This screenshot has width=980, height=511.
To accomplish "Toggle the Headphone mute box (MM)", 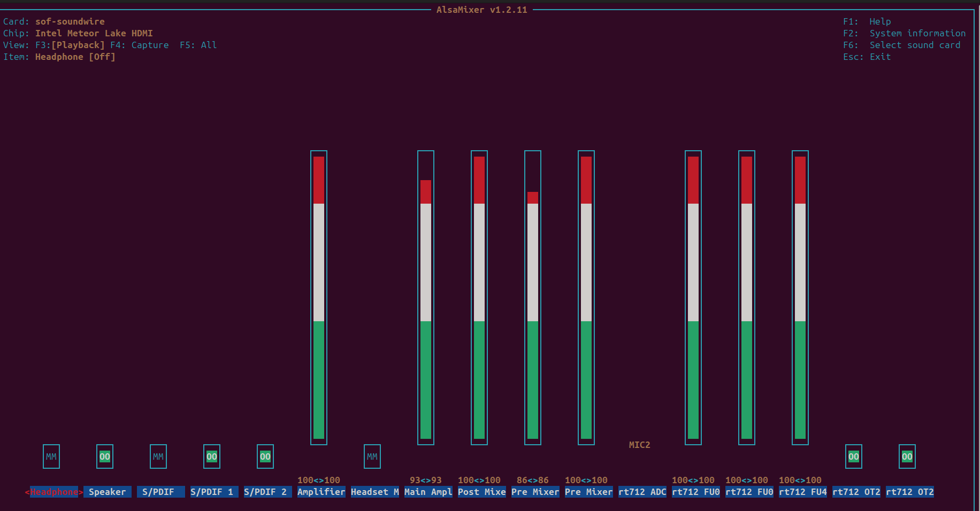I will (51, 456).
